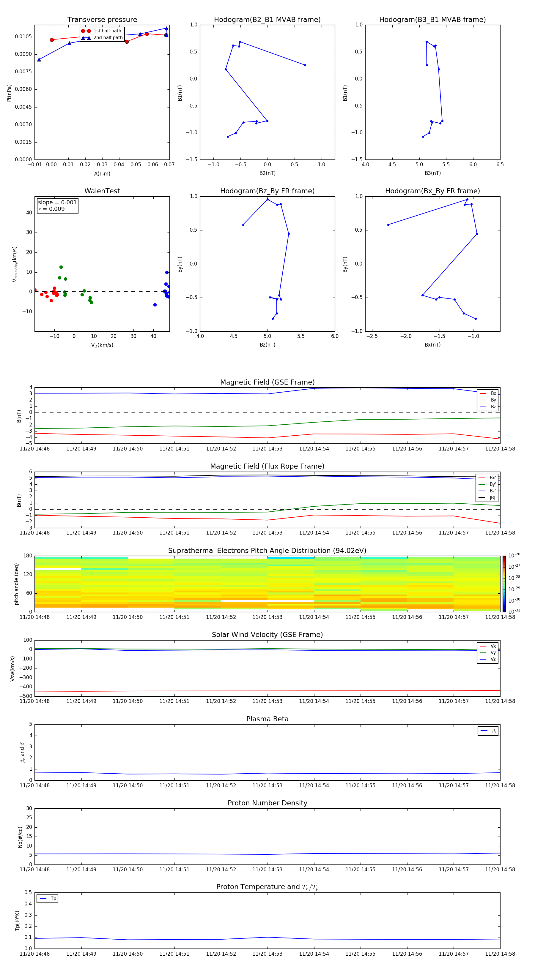The image size is (535, 980).
Task: Click the |B| legend entry in Flux Rope plot
Action: click(x=487, y=498)
